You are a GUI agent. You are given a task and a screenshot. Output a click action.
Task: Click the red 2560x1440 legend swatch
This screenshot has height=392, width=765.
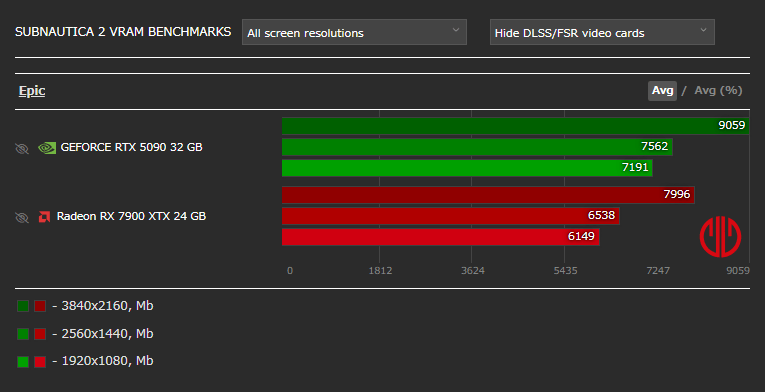coord(40,334)
